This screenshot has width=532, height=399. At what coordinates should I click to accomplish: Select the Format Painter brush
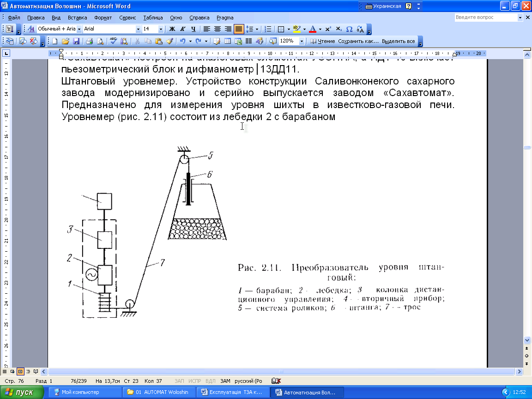(x=169, y=42)
